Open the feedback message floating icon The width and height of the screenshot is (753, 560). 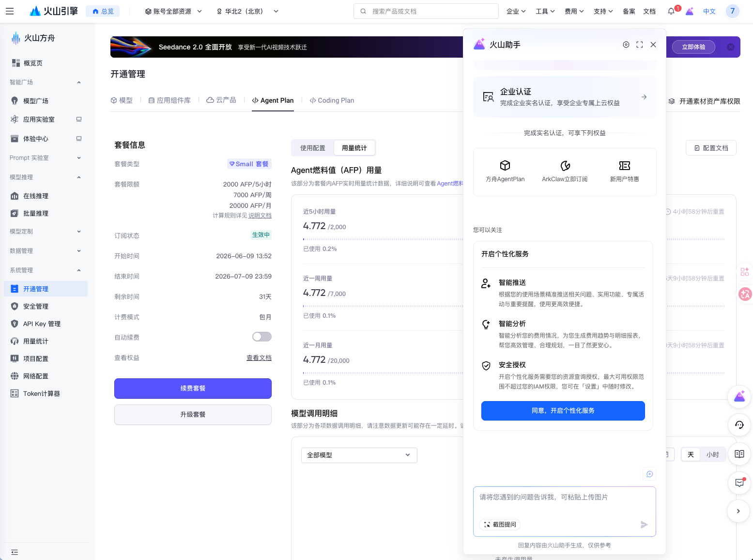pyautogui.click(x=739, y=482)
